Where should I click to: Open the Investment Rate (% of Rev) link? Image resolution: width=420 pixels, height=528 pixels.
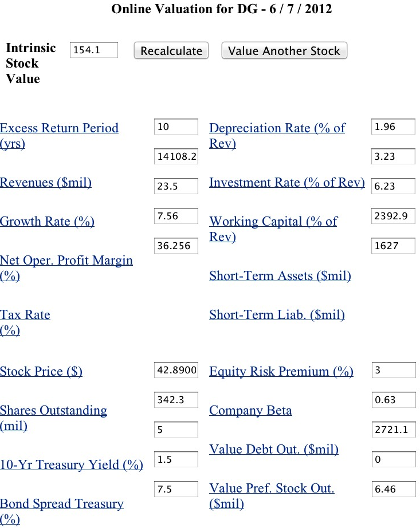pyautogui.click(x=287, y=183)
